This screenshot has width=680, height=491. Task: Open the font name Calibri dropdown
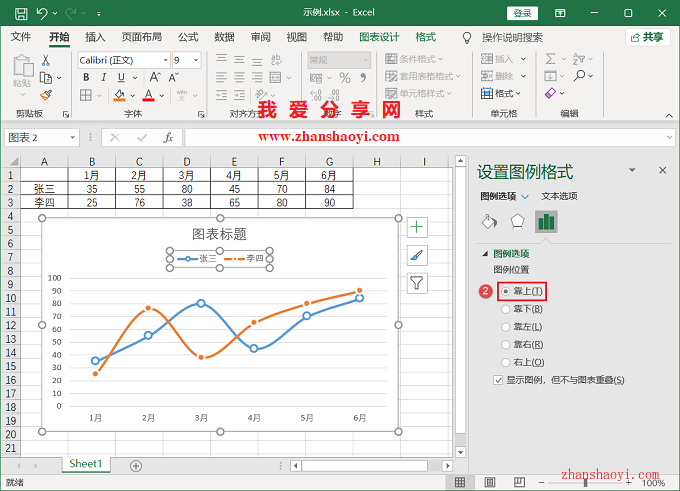pos(165,60)
